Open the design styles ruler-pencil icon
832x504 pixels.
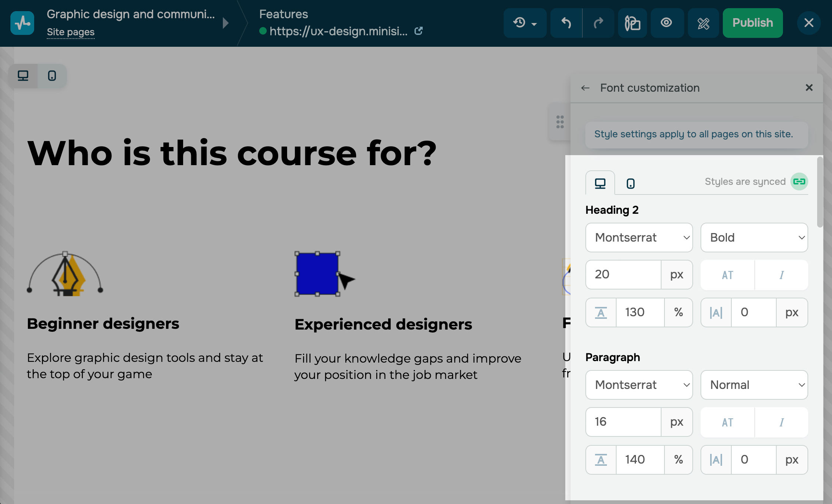point(703,23)
